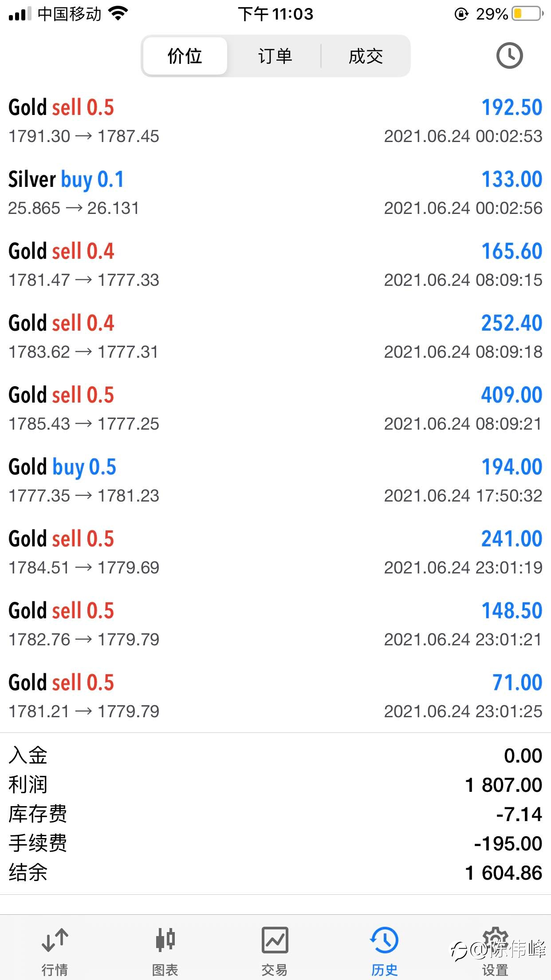
Task: Select Gold sell 0.4 trade with profit 252.40
Action: pos(275,337)
